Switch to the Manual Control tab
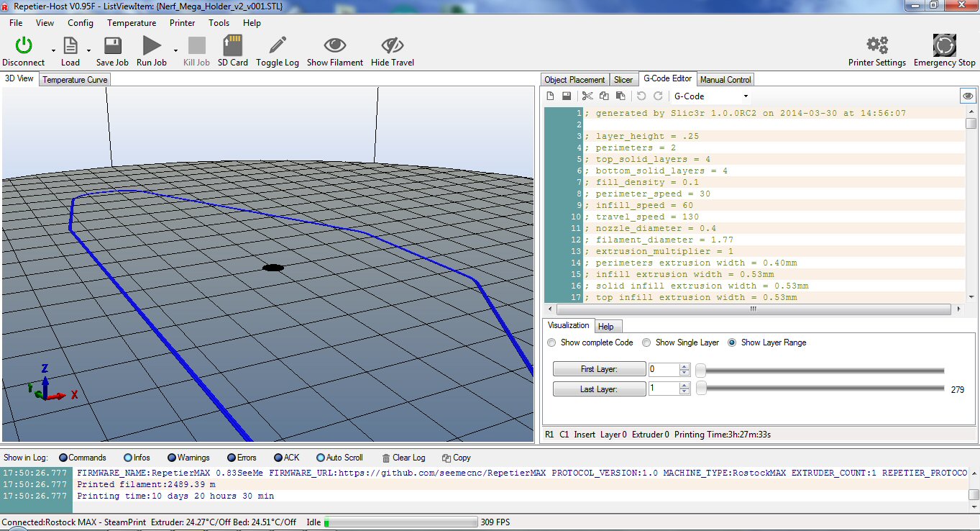 coord(725,80)
